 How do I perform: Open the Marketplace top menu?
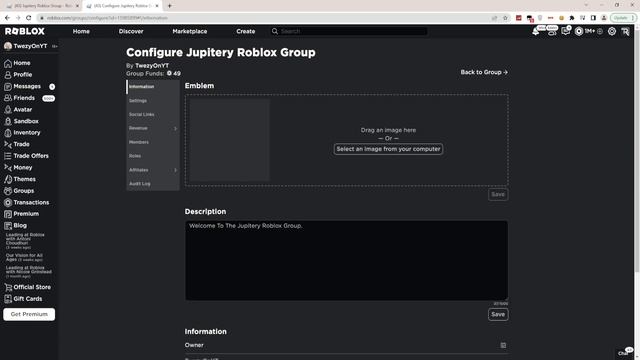[190, 31]
